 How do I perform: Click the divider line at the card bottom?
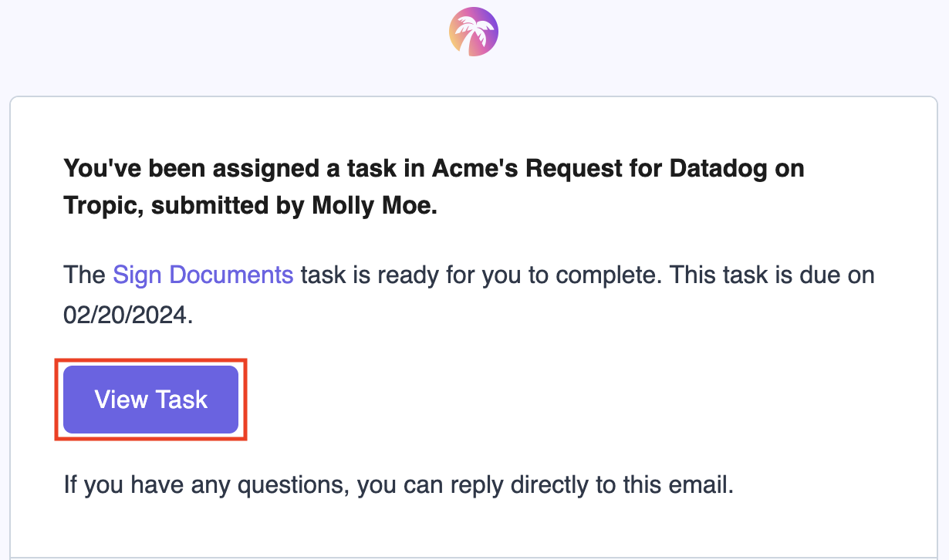(x=474, y=557)
